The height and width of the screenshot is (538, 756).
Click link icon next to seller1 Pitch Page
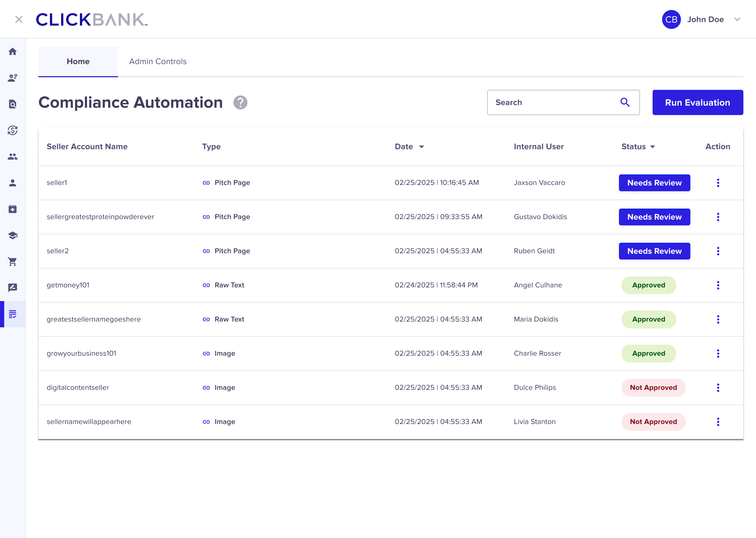(x=206, y=183)
